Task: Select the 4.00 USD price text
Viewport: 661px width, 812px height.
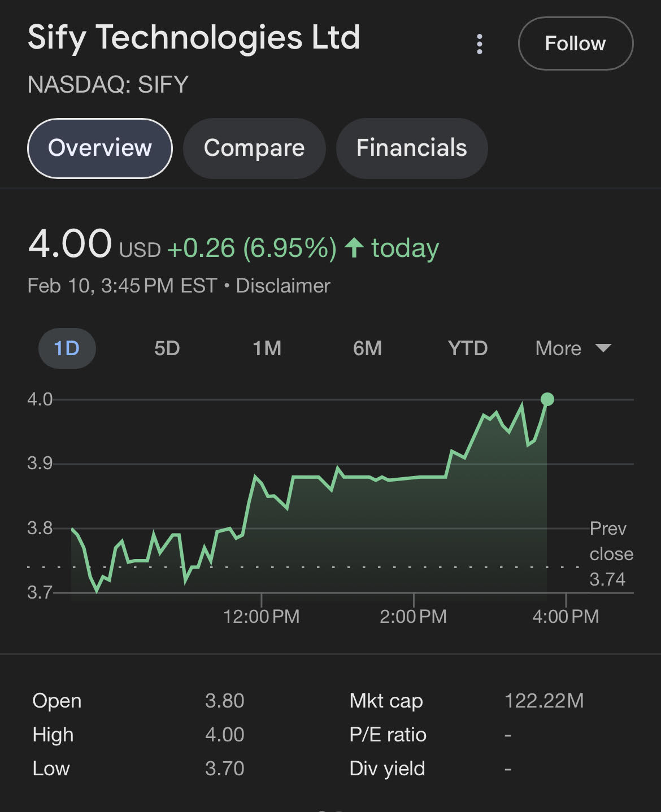Action: click(95, 245)
